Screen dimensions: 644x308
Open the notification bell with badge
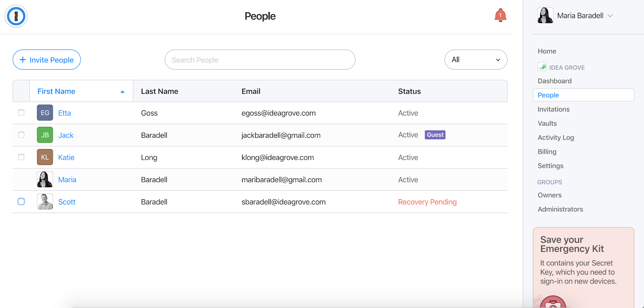pos(500,15)
